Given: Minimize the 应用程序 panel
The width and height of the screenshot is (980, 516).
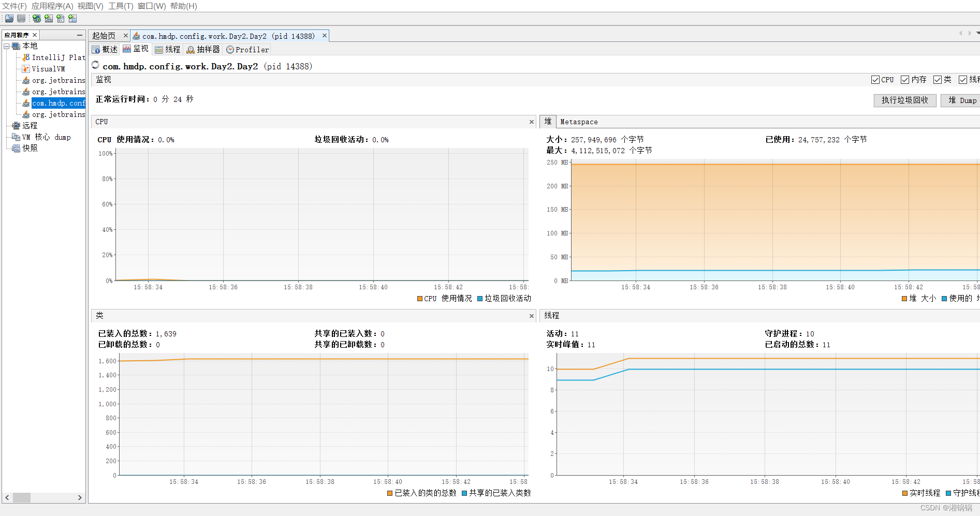Looking at the screenshot, I should pyautogui.click(x=79, y=35).
